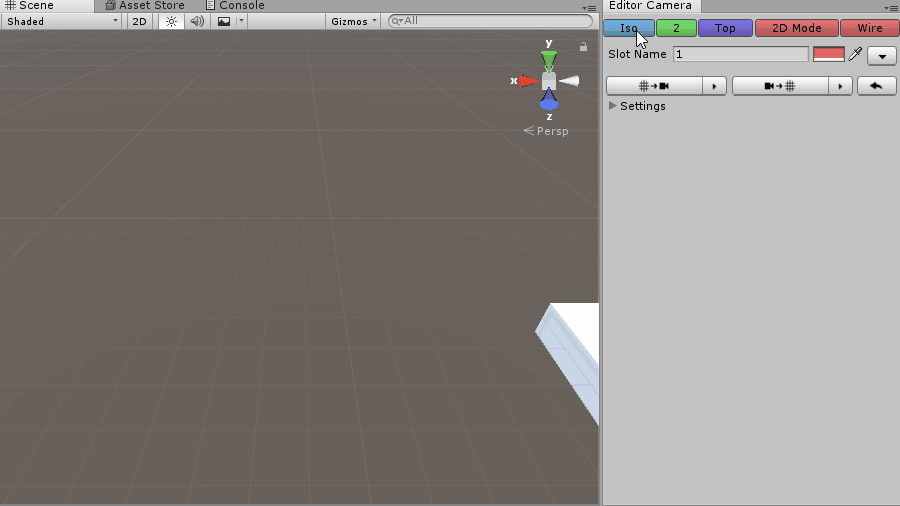Open the red slot color swatch
Screen dimensions: 900x506
pyautogui.click(x=829, y=54)
